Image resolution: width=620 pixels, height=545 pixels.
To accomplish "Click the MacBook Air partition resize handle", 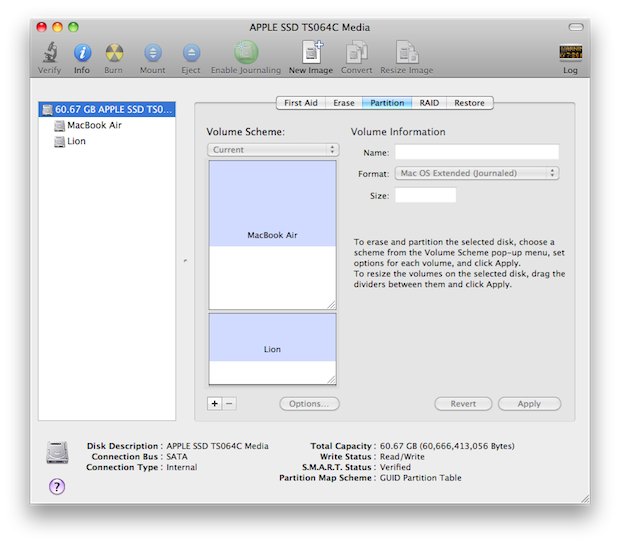I will tap(331, 305).
